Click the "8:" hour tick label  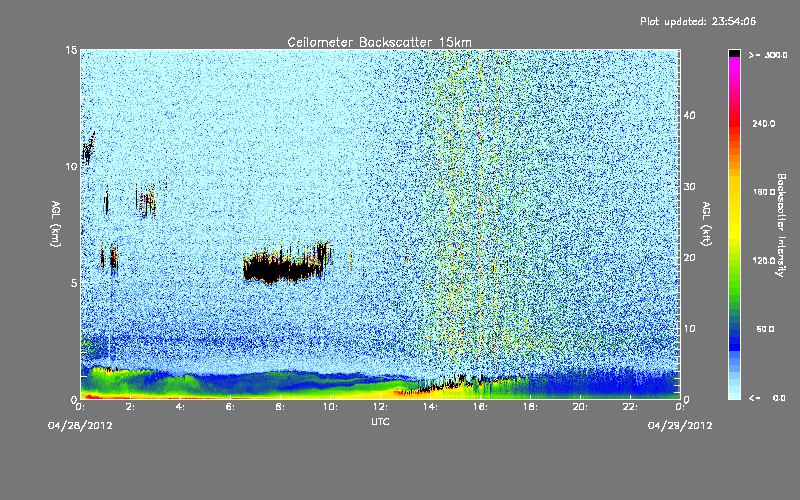280,407
